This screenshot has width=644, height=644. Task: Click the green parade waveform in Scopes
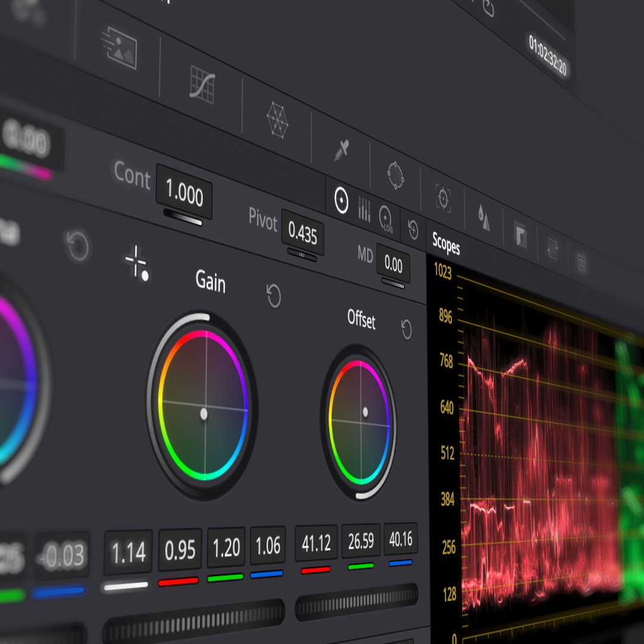(x=629, y=472)
